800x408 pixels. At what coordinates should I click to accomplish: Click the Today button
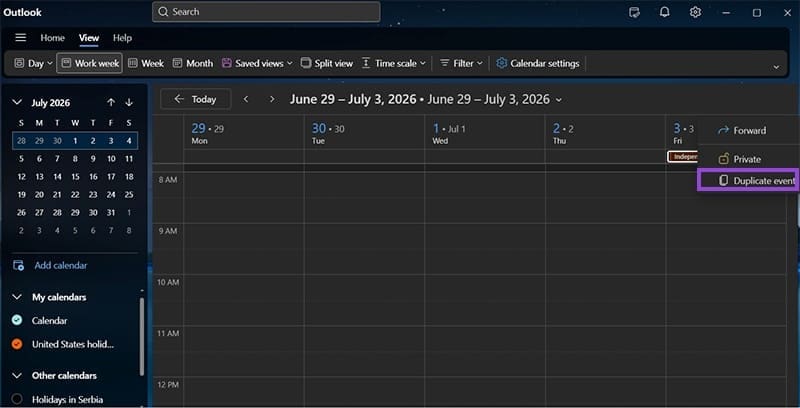[196, 99]
